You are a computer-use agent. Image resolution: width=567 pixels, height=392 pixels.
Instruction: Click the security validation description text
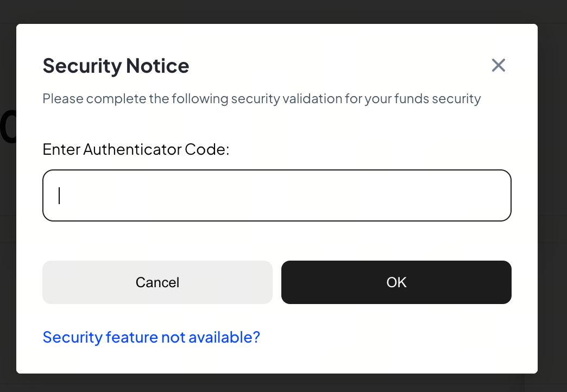coord(262,99)
